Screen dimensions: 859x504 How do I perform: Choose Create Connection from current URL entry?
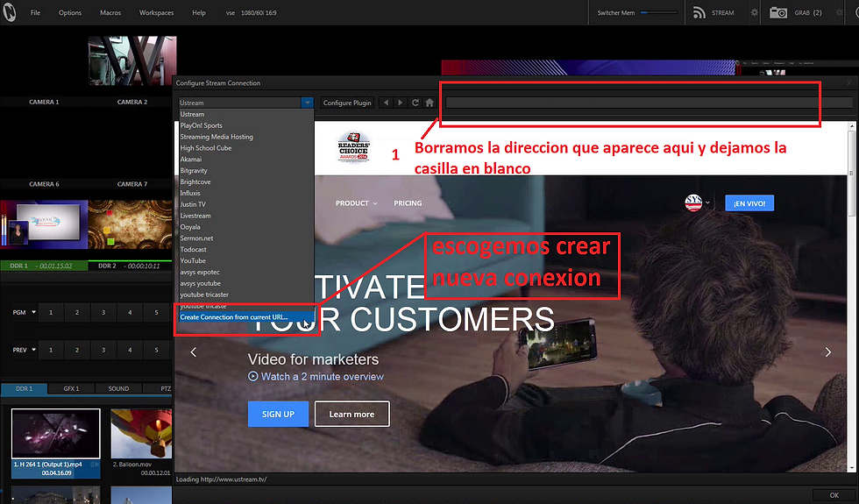click(x=245, y=317)
